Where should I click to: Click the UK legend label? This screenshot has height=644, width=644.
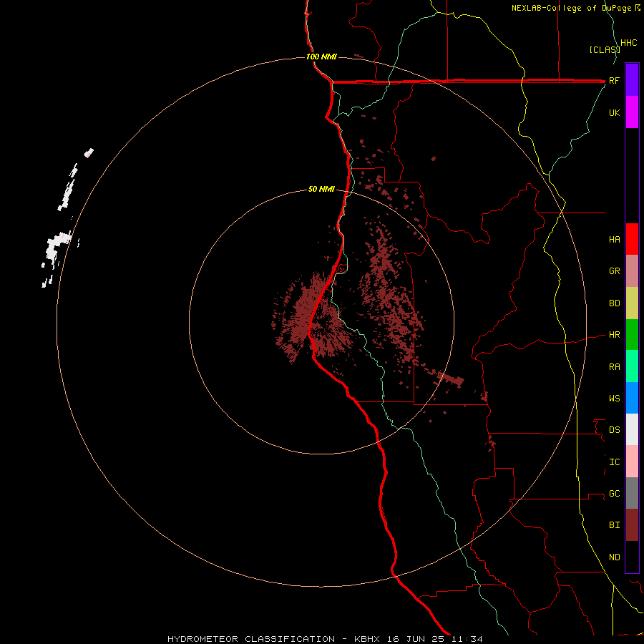click(614, 112)
